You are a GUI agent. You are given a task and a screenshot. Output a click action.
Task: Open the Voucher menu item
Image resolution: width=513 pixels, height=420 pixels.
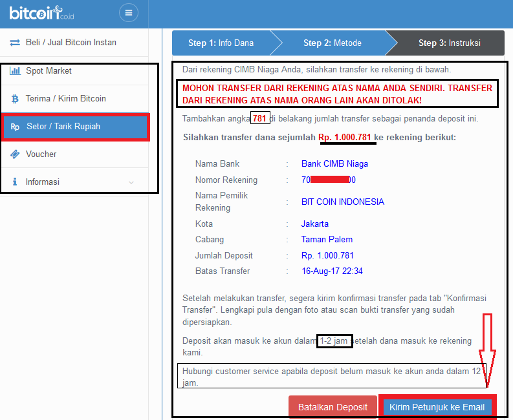[x=75, y=154]
